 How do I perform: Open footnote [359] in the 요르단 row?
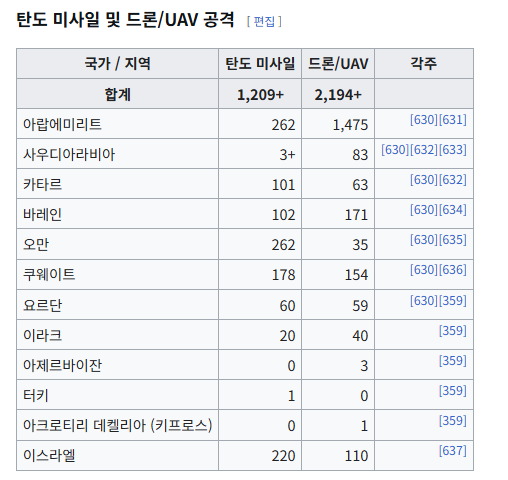click(x=453, y=300)
